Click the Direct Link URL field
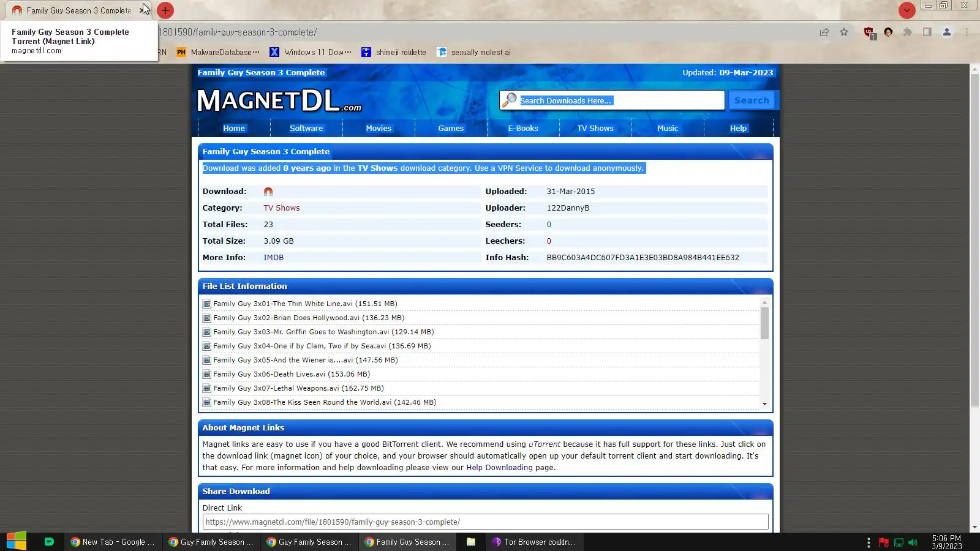 (x=485, y=522)
